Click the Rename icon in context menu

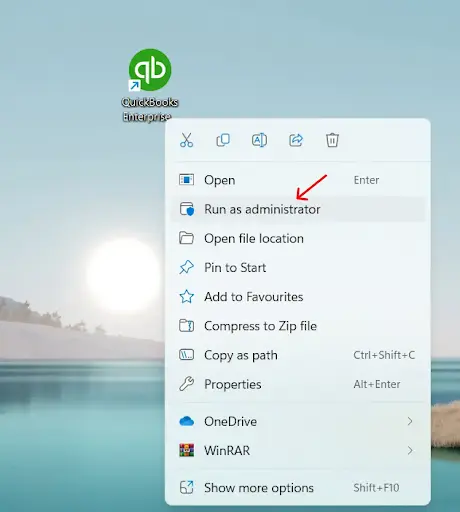(x=259, y=140)
